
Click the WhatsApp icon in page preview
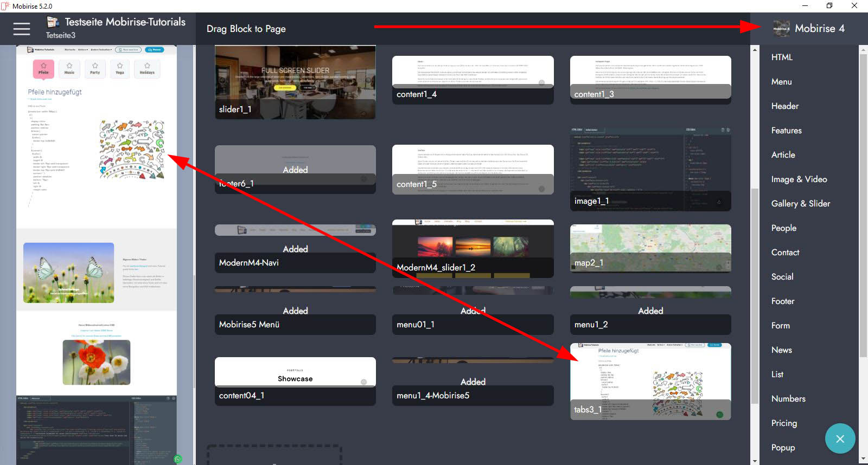coord(177,459)
